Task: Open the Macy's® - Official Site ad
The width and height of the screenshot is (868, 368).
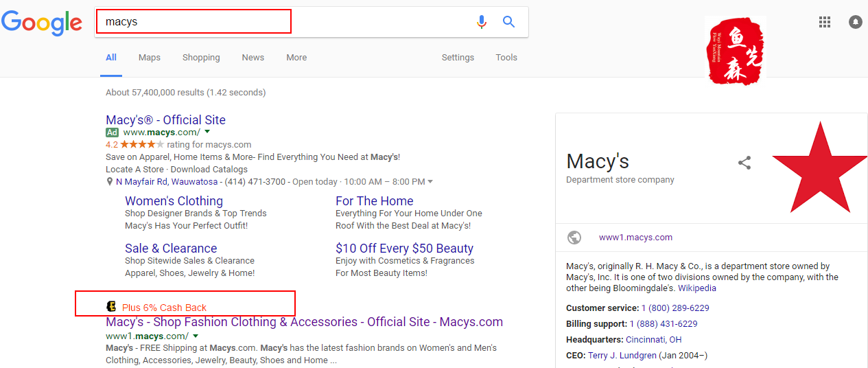Action: 165,120
